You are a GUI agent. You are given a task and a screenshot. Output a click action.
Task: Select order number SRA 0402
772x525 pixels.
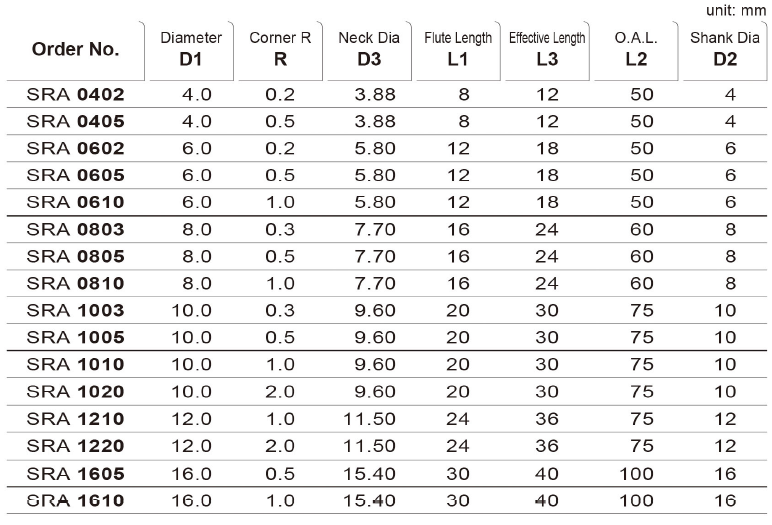click(x=75, y=95)
